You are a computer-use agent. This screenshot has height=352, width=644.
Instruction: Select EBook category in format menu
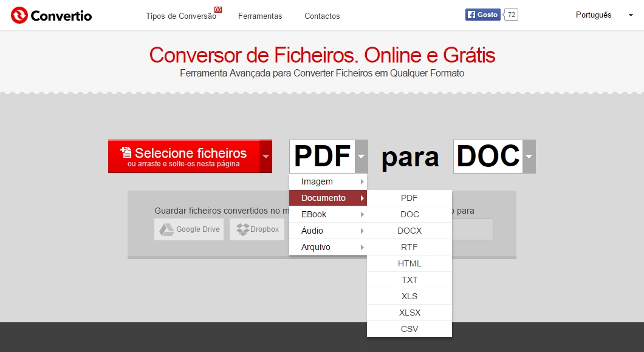pos(327,214)
